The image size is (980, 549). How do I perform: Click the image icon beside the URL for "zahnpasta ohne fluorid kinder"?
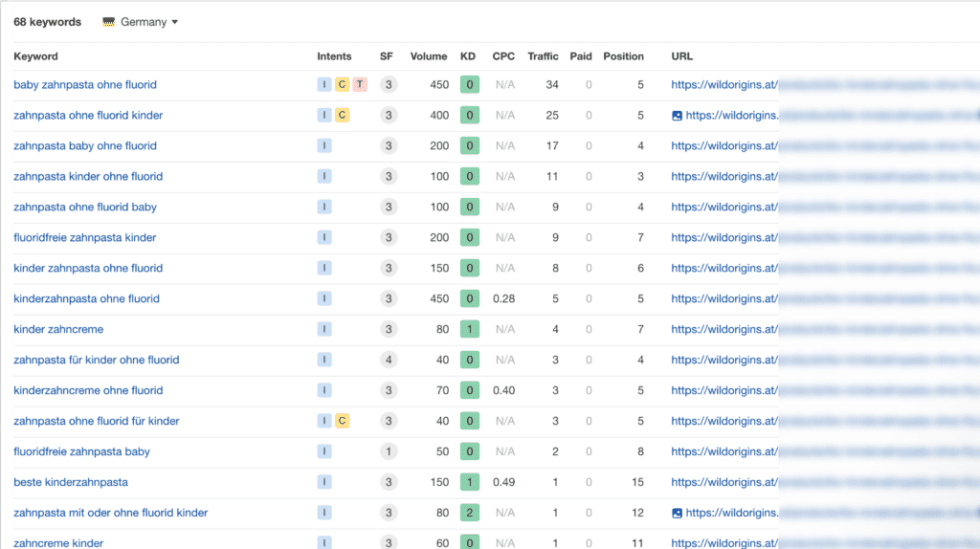click(x=678, y=116)
